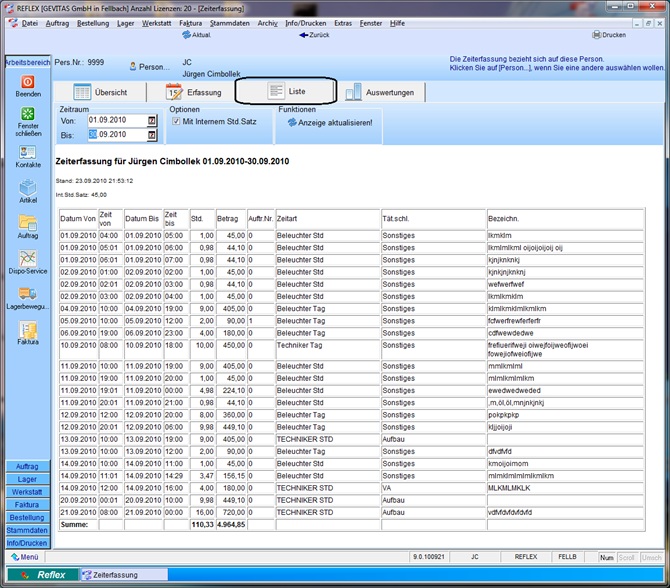This screenshot has height=588, width=670.
Task: Select Bestellung section at sidebar bottom
Action: (x=27, y=517)
